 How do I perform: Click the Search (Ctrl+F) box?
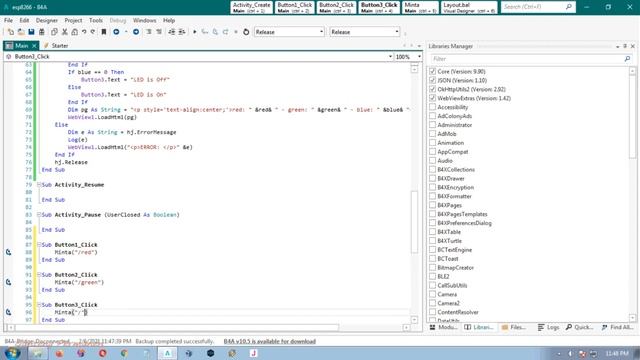pyautogui.click(x=537, y=7)
